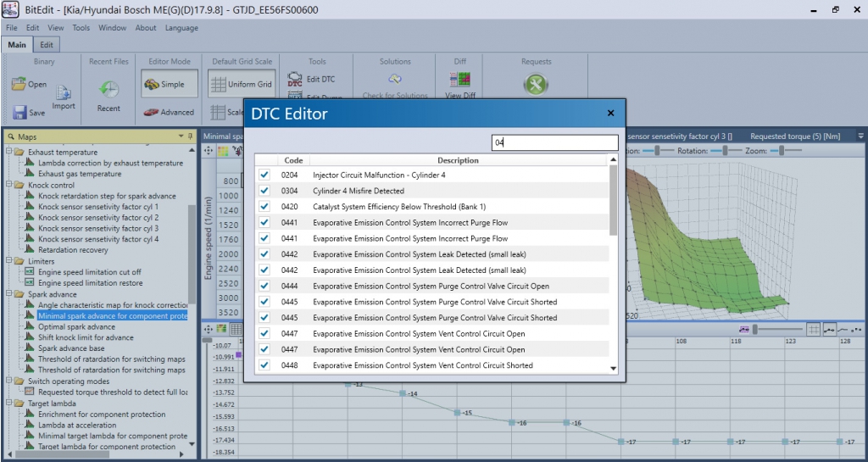Image resolution: width=868 pixels, height=462 pixels.
Task: Open the Window menu
Action: 113,28
